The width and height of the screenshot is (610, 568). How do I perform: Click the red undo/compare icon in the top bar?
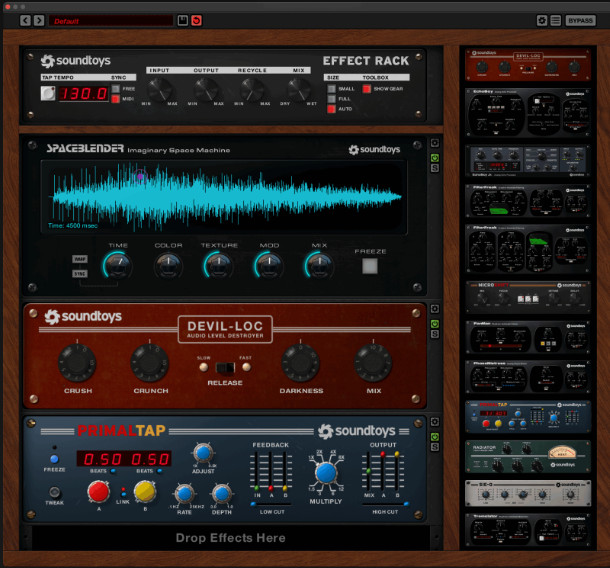point(196,20)
